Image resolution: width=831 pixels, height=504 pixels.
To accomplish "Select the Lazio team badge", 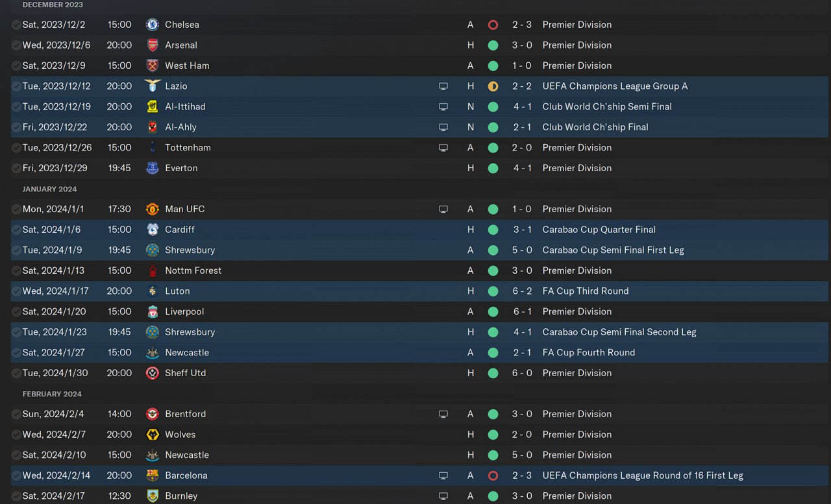I will point(153,86).
